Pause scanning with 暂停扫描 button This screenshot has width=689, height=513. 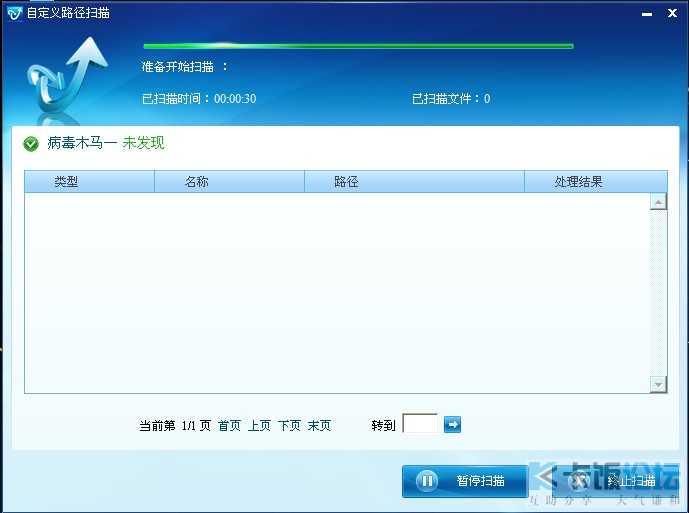tap(464, 481)
